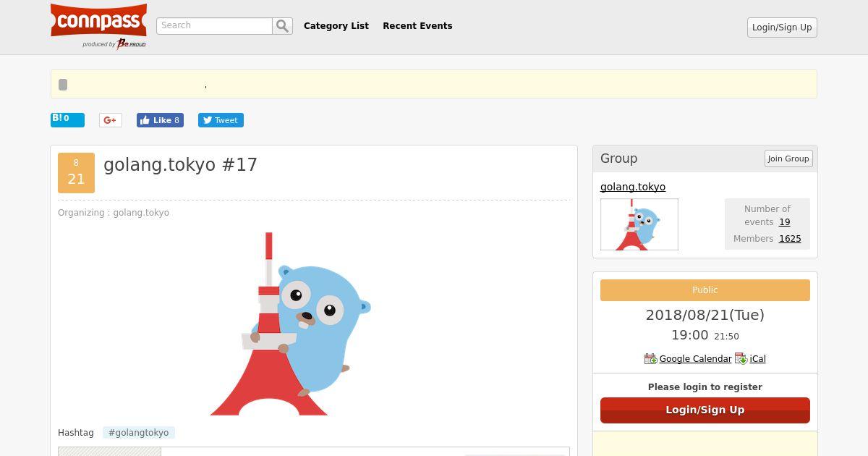This screenshot has width=868, height=456.
Task: Click the header Login/Sign Up button
Action: pos(782,28)
